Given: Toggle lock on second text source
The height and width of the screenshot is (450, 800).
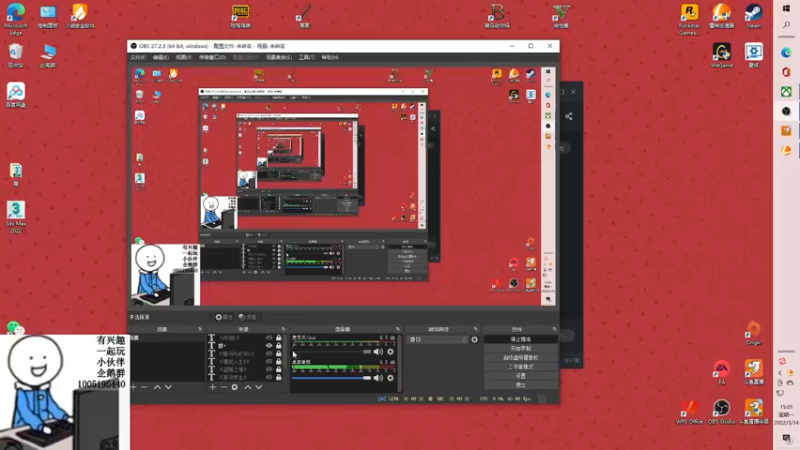Looking at the screenshot, I should click(279, 345).
